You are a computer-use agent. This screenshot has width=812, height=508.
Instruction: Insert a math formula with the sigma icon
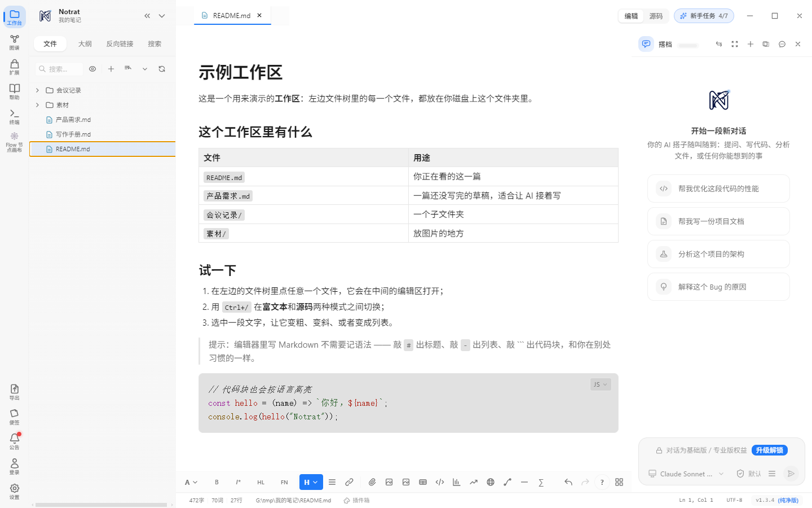pyautogui.click(x=541, y=482)
